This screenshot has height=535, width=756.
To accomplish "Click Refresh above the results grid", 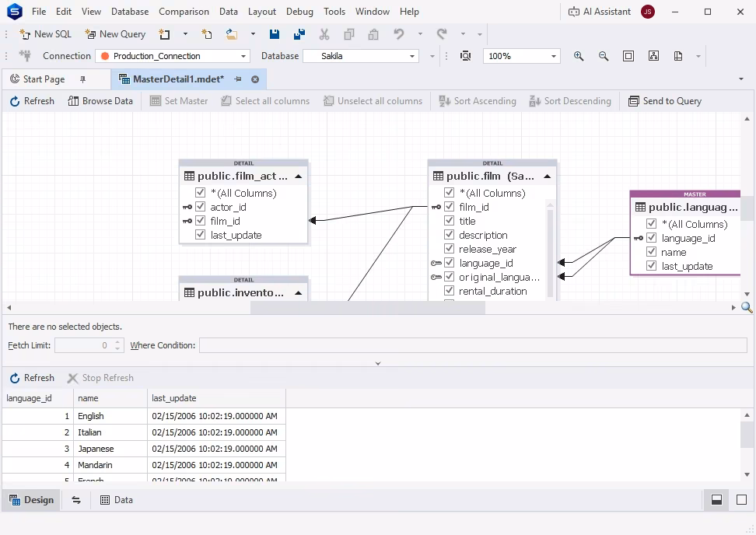I will (32, 378).
